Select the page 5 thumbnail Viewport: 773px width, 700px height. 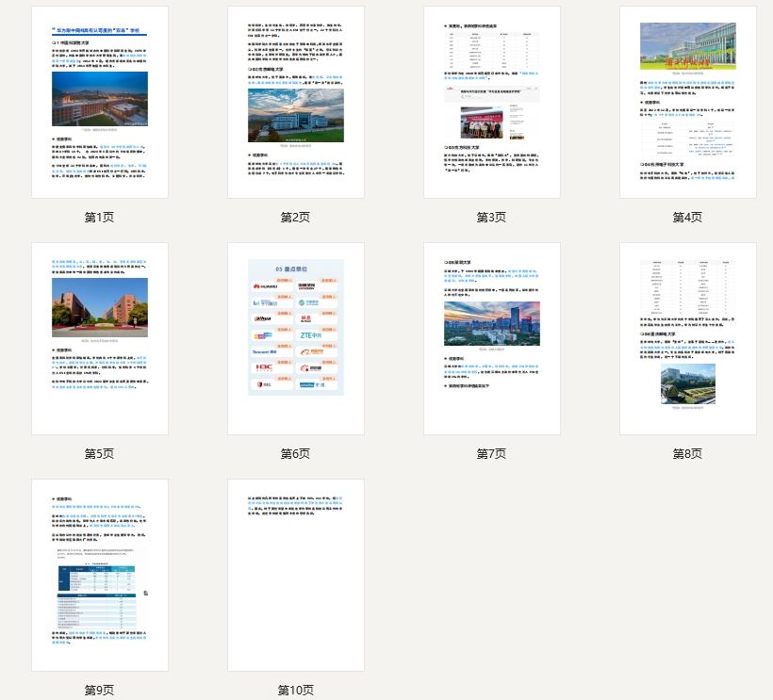point(100,339)
